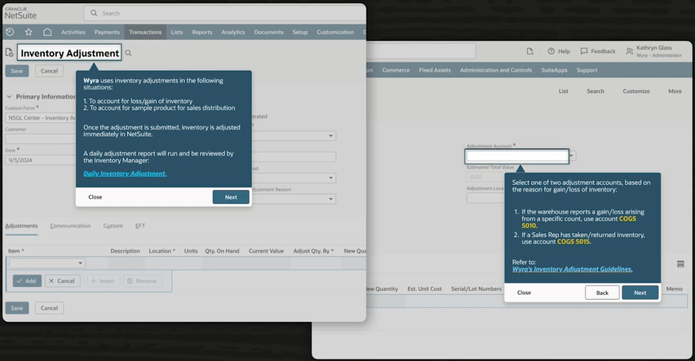
Task: Open the Reports menu
Action: click(x=202, y=32)
